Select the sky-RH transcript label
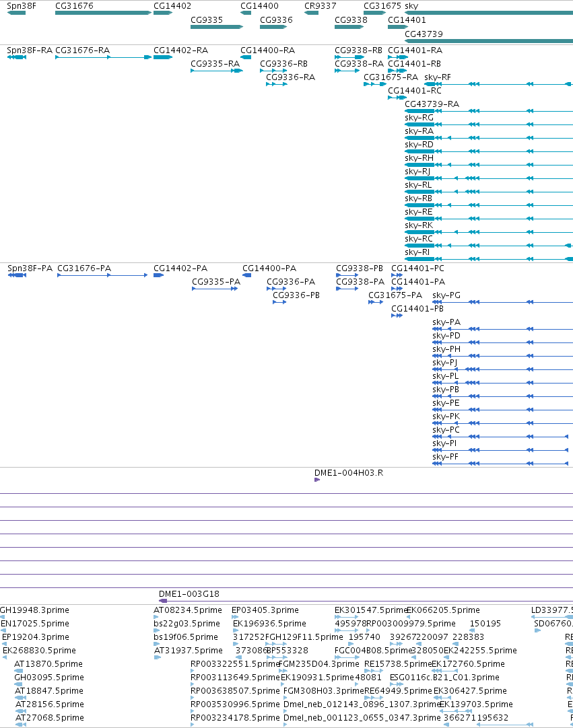The width and height of the screenshot is (573, 728). click(x=419, y=158)
